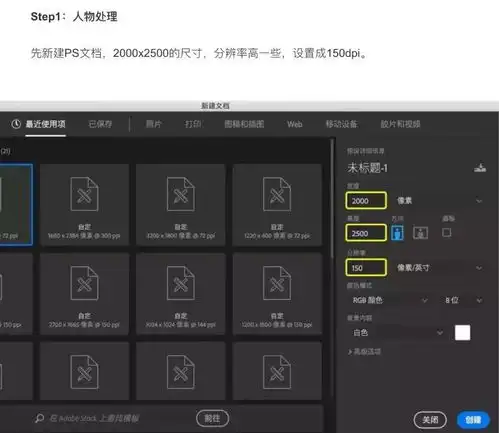Switch to the 胶片和视频 tab

click(x=400, y=124)
